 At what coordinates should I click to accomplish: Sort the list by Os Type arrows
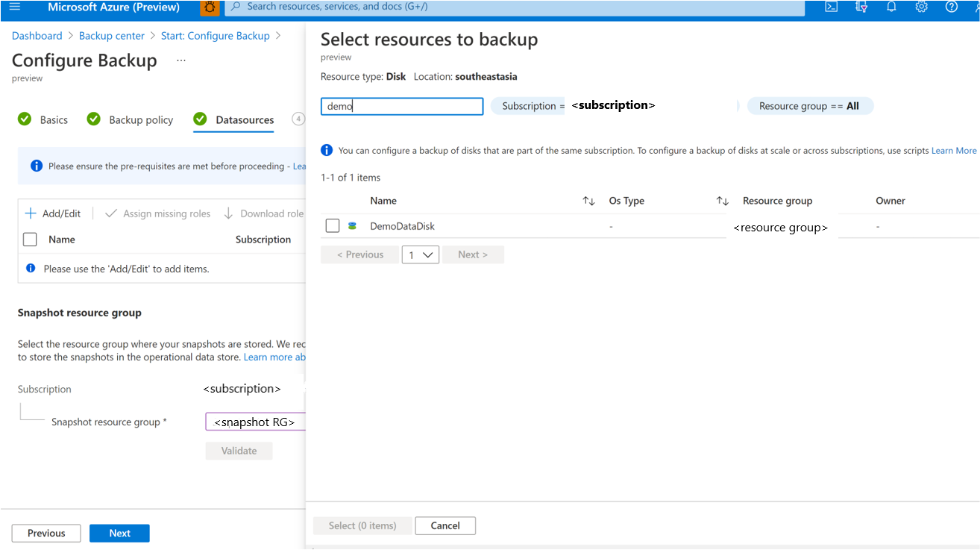click(x=722, y=201)
